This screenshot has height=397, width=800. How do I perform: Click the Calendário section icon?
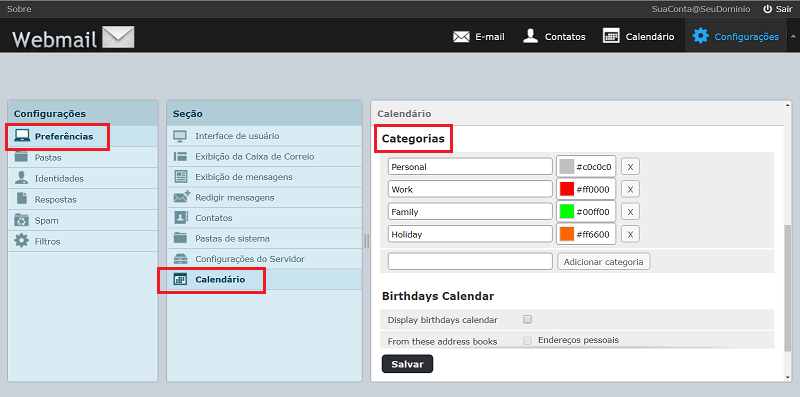coord(181,279)
